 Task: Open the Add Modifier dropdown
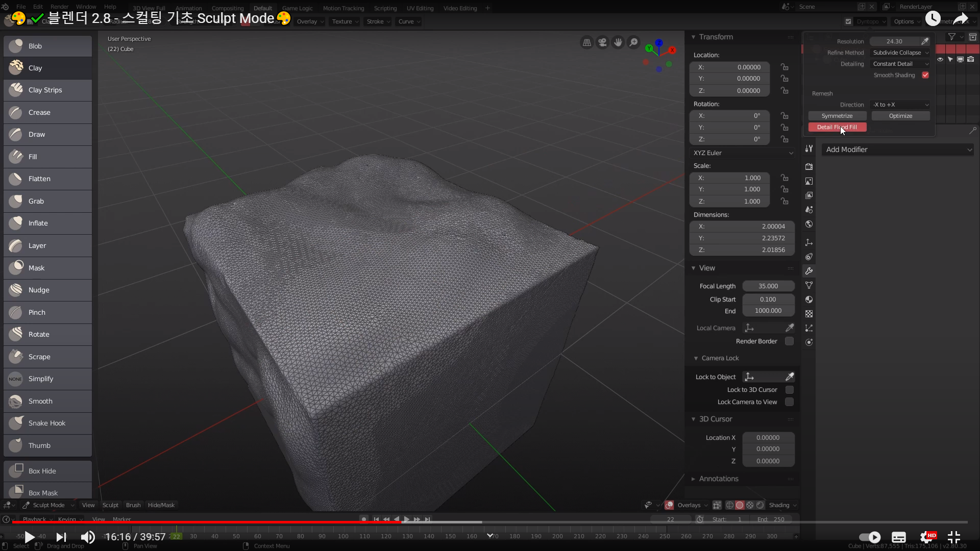897,149
